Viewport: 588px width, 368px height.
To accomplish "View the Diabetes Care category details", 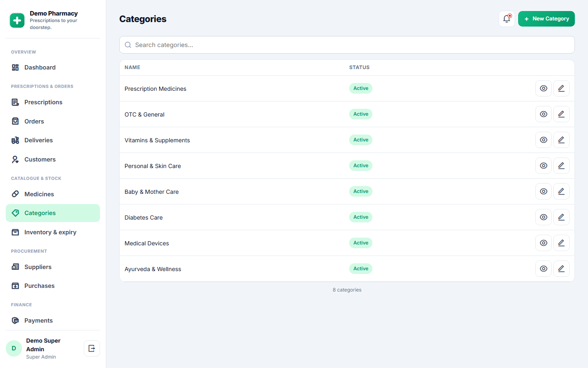I will click(x=543, y=217).
